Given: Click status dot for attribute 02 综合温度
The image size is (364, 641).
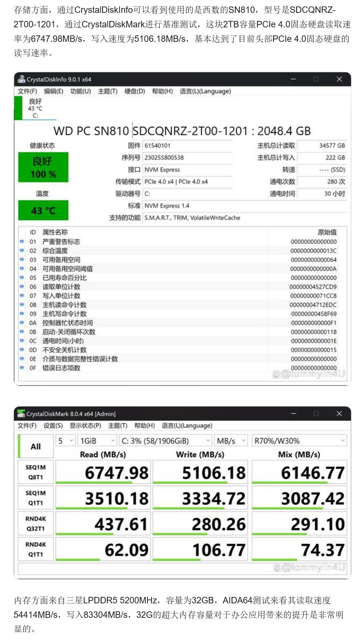Looking at the screenshot, I should (x=22, y=250).
